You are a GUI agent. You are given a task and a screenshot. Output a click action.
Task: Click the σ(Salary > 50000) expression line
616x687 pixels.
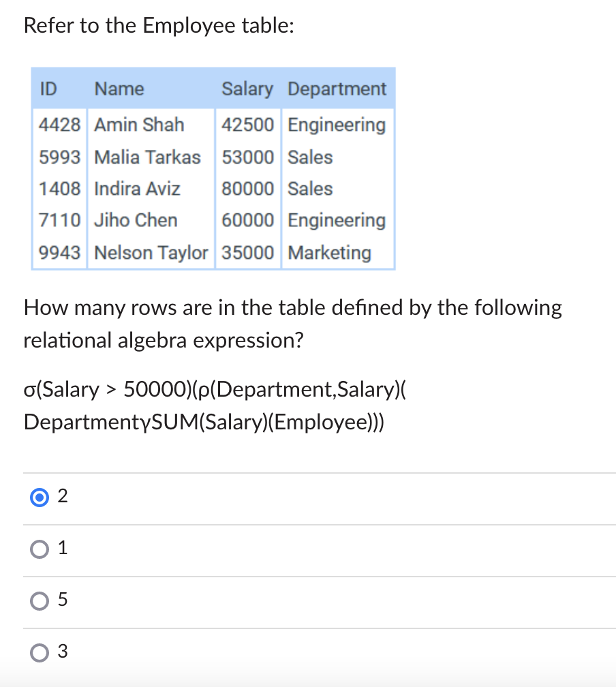click(x=216, y=390)
